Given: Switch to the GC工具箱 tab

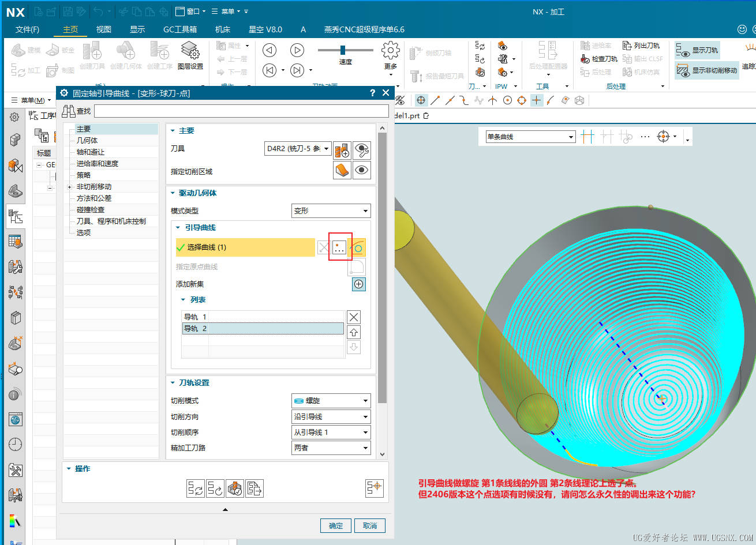Looking at the screenshot, I should pos(180,29).
